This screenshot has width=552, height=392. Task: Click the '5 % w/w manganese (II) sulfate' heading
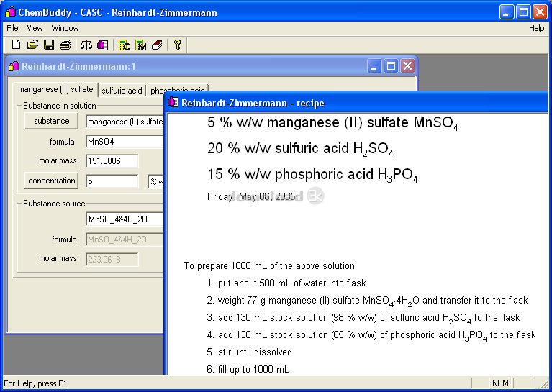coord(332,123)
